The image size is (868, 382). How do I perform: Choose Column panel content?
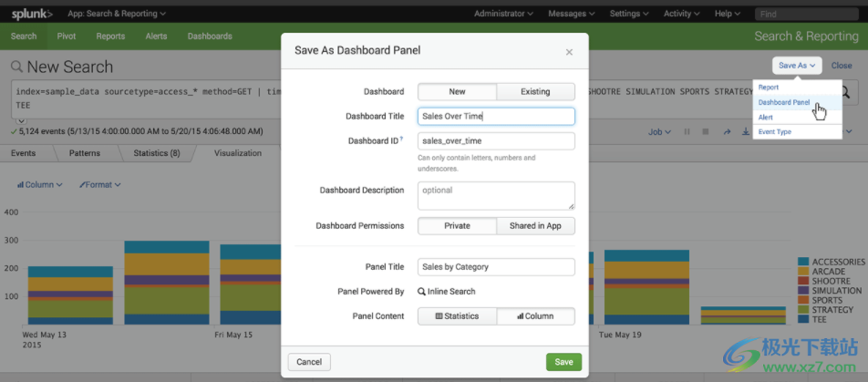(x=535, y=316)
